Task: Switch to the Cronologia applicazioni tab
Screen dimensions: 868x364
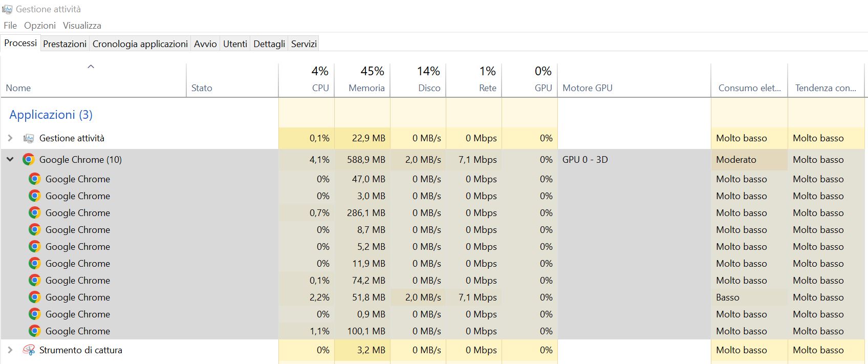Action: [140, 44]
